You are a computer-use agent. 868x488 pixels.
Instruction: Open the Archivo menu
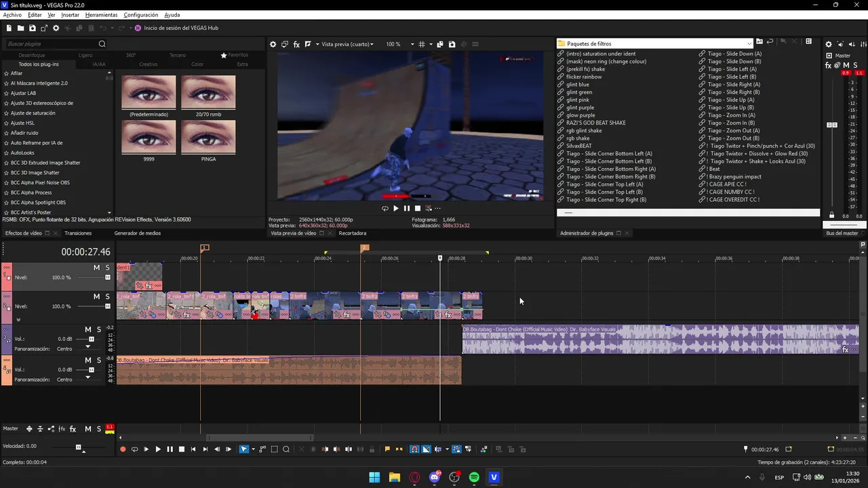(x=12, y=15)
